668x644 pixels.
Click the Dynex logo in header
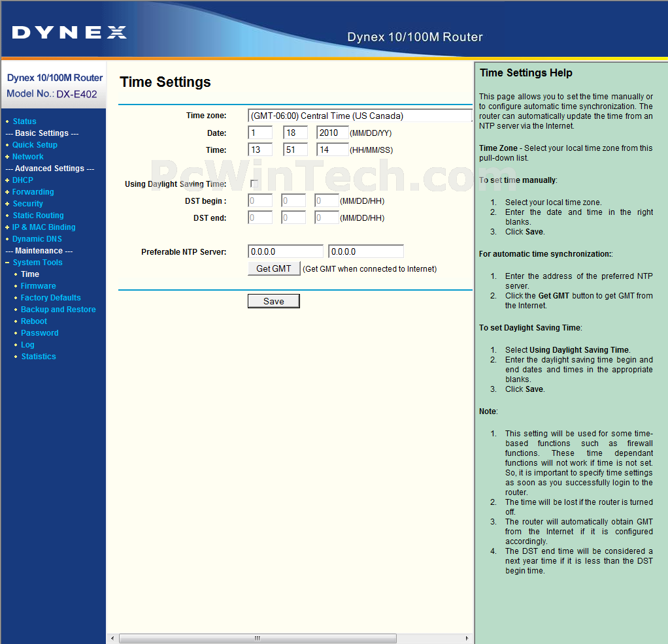point(69,33)
